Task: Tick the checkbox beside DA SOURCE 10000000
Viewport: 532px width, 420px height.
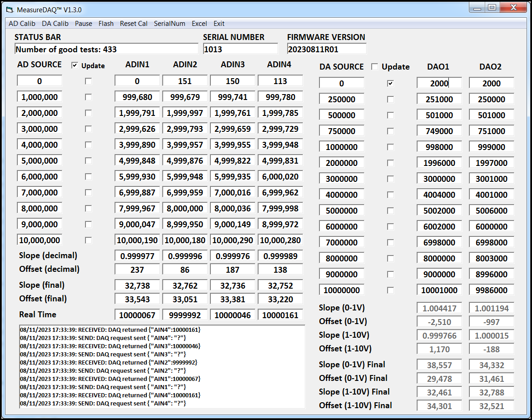Action: (390, 290)
